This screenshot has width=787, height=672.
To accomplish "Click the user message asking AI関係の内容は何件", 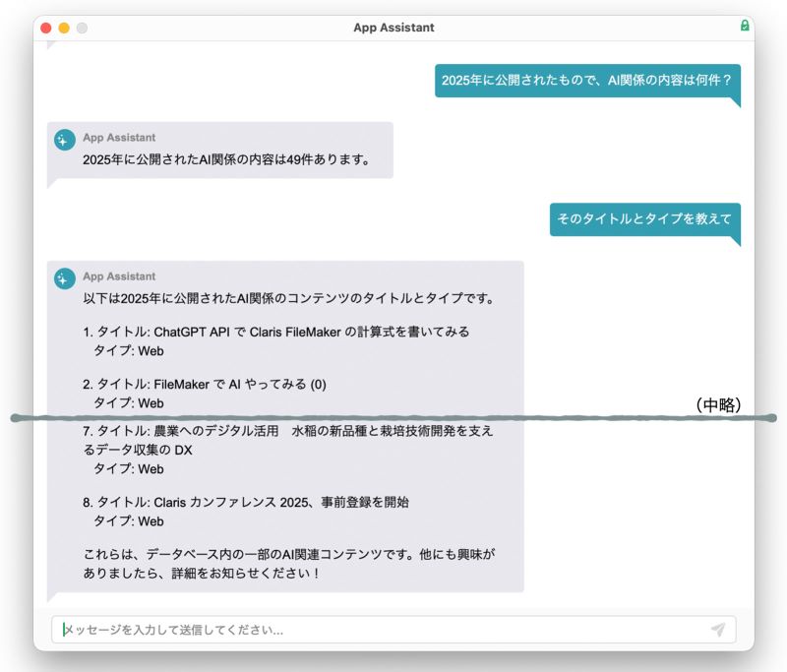I will pos(586,81).
